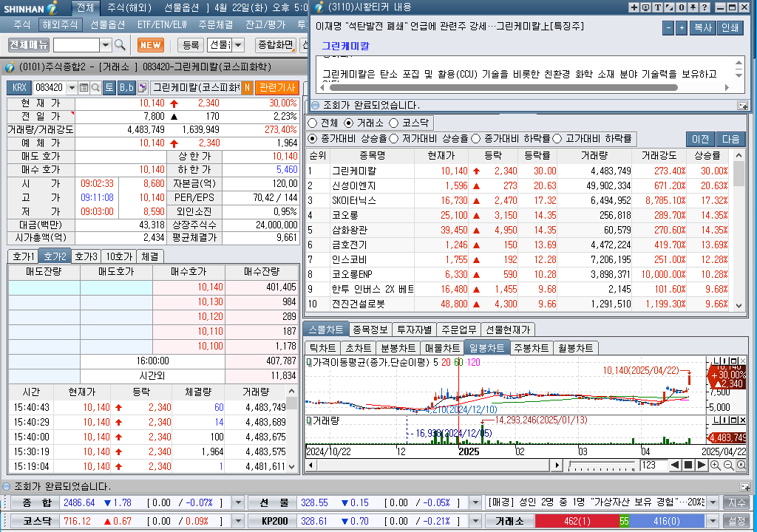The height and width of the screenshot is (532, 757).
Task: Click the message icon in the 시황티커 status bar
Action: point(742,105)
